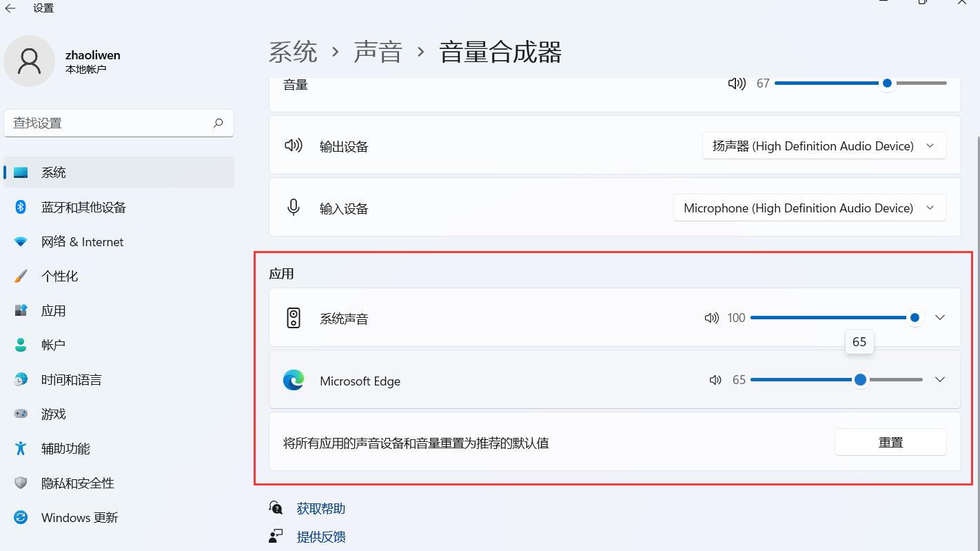Open the 游戏 Xbox icon in sidebar
The image size is (980, 551).
(x=20, y=414)
